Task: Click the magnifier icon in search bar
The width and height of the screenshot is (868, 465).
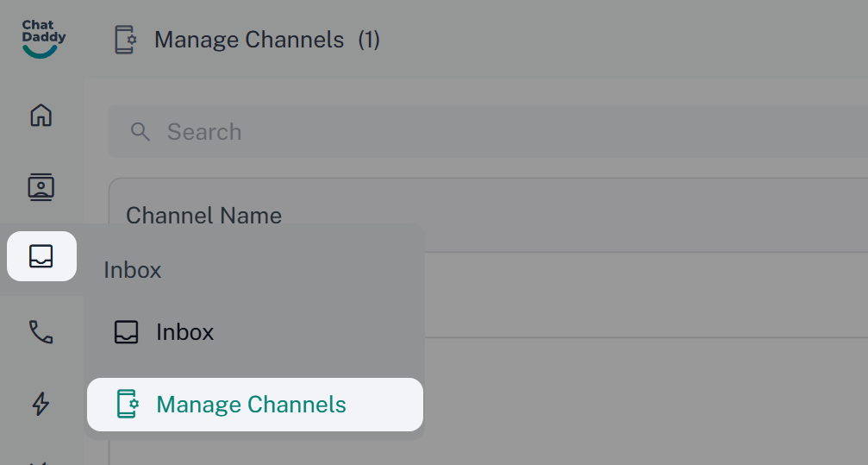Action: [x=140, y=132]
